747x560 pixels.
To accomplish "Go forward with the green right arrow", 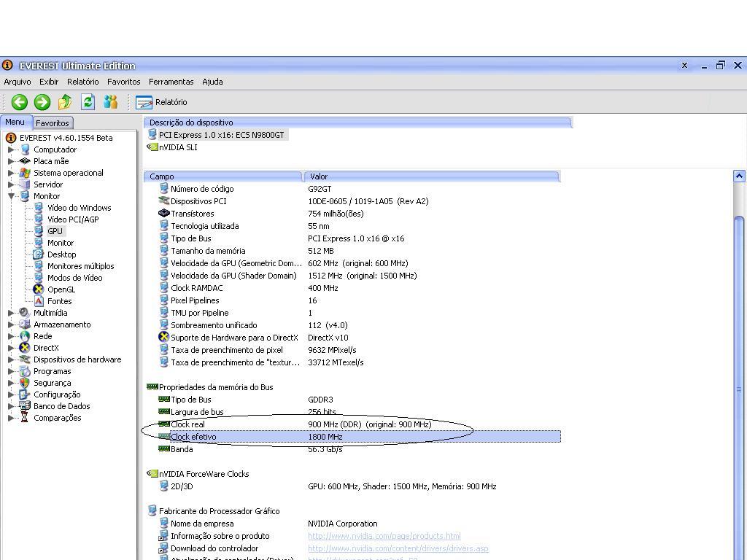I will point(42,102).
